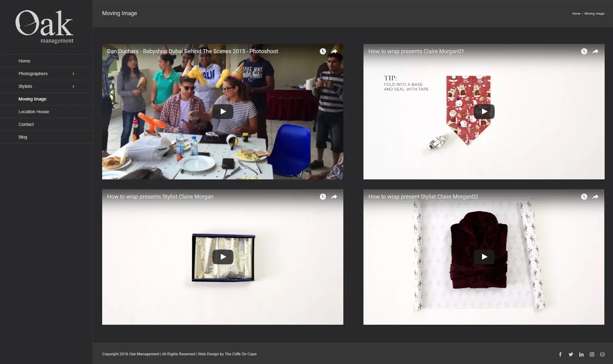Screen dimensions: 613x364
Task: Open the Instagram icon in footer
Action: (592, 354)
